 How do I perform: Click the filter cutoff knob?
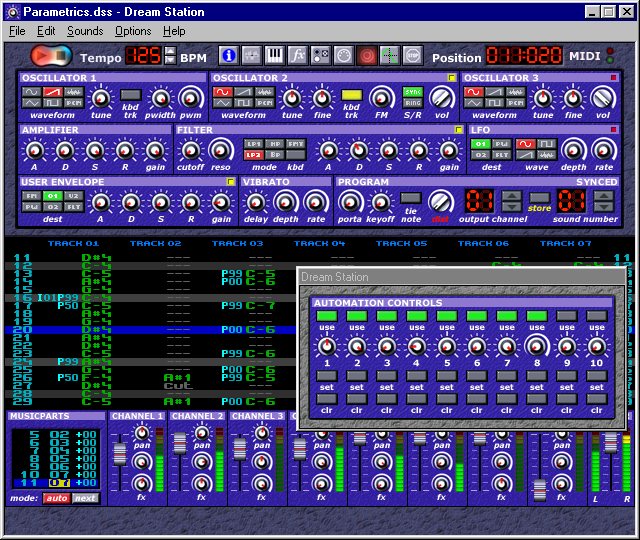(191, 151)
